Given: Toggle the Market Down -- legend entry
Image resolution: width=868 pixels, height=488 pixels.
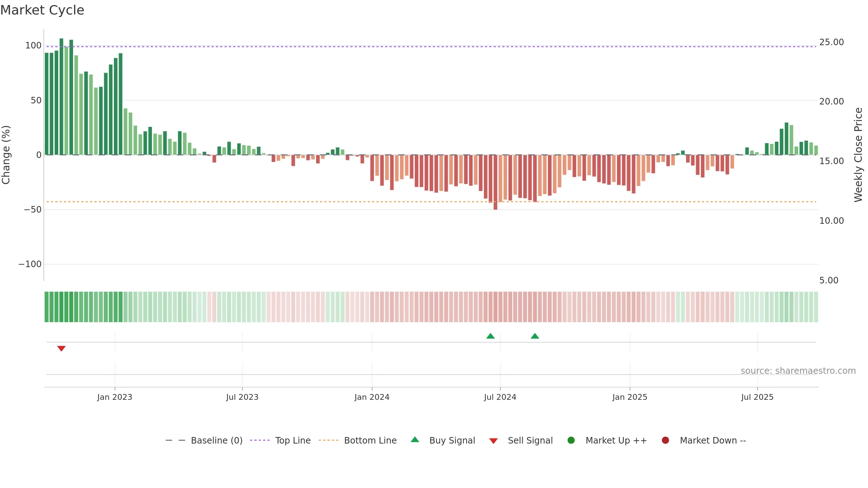Looking at the screenshot, I should 704,440.
